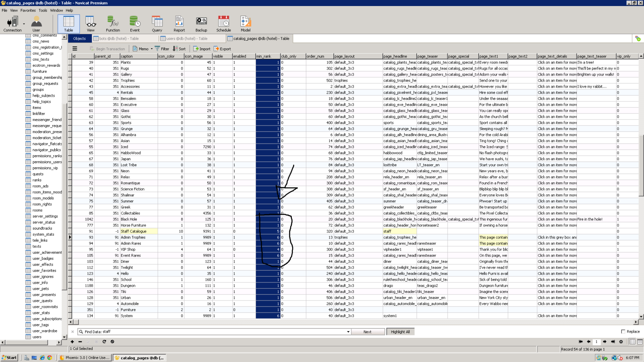This screenshot has height=362, width=644.
Task: Click the Horse Furniture caption cell
Action: coord(138,225)
